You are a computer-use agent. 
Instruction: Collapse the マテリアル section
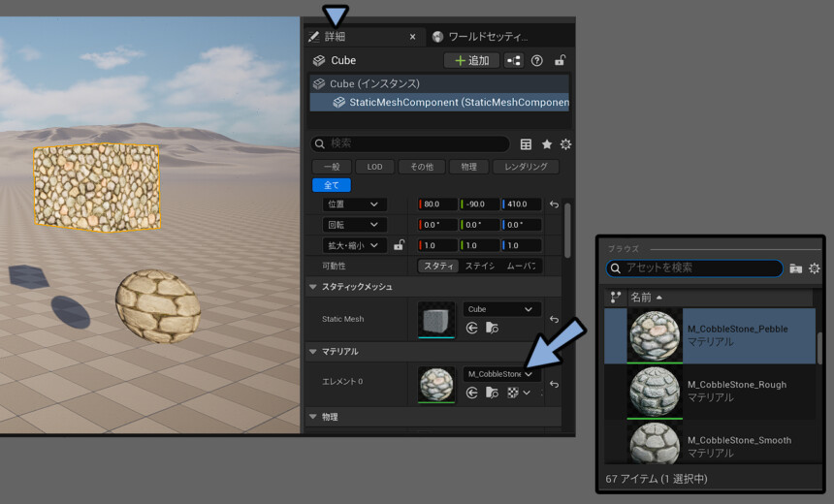312,352
